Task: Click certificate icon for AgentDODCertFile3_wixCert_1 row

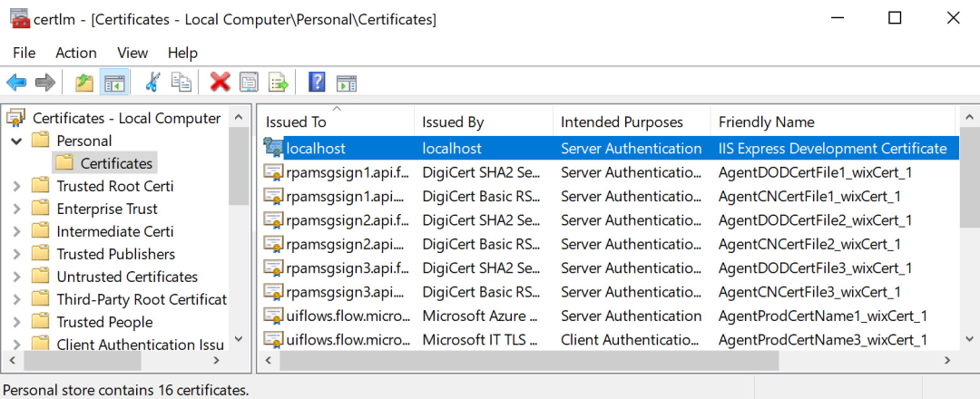Action: tap(273, 268)
